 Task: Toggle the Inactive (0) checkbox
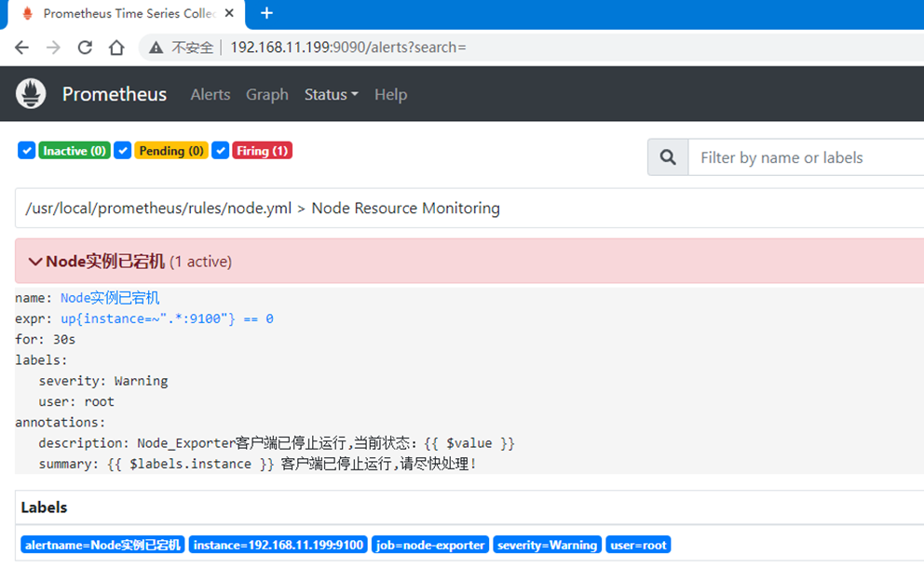click(26, 151)
